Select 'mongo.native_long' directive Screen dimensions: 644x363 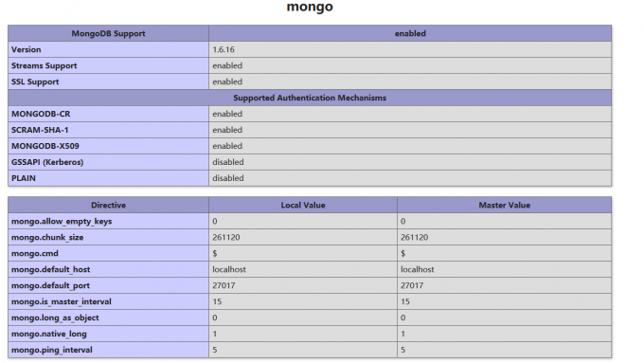[49, 334]
